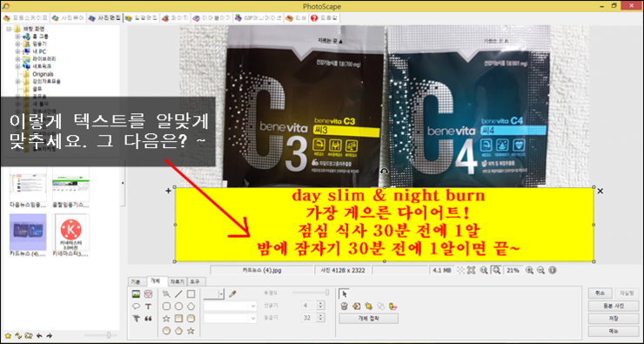Select the speech balloon tool
Image resolution: width=644 pixels, height=344 pixels.
point(137,307)
